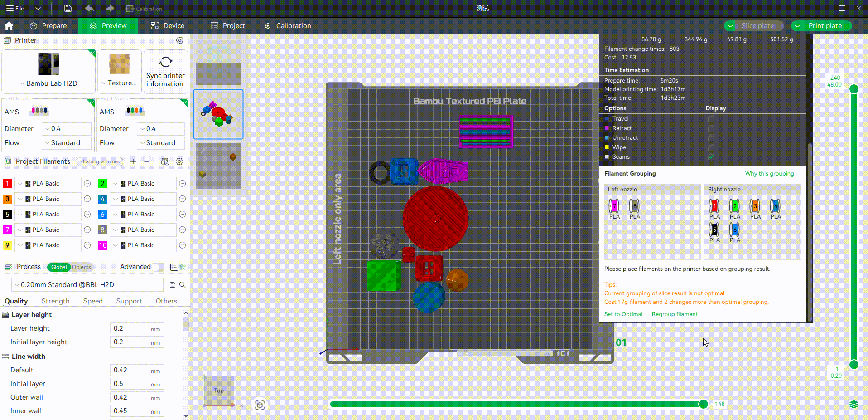Click the red filament 1 color swatch
The height and width of the screenshot is (420, 868).
click(x=8, y=184)
